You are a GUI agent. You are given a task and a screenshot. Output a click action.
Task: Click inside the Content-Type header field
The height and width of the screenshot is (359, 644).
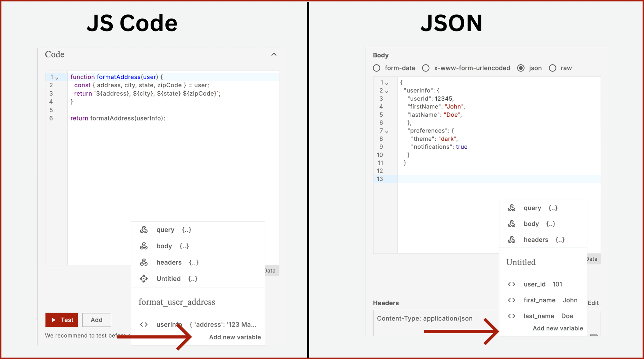425,318
